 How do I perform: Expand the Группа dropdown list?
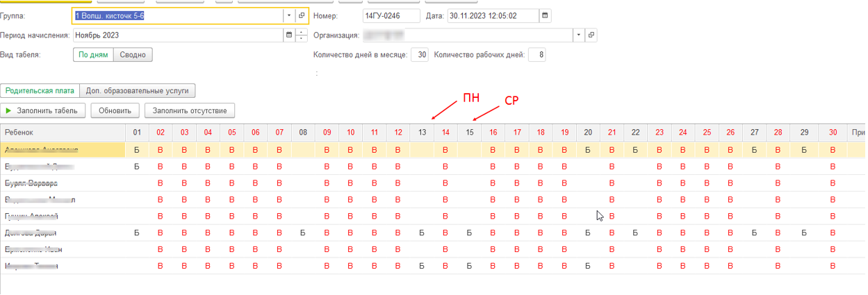[x=288, y=15]
